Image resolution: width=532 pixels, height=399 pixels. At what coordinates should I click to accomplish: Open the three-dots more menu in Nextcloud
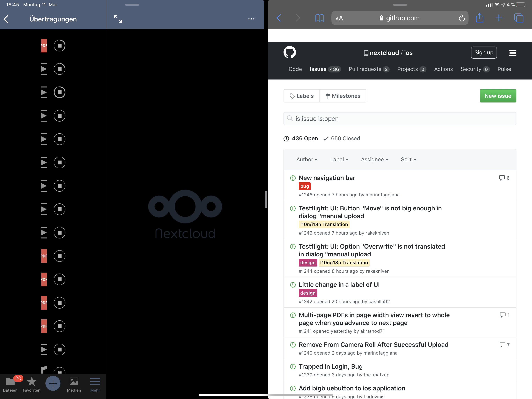251,19
